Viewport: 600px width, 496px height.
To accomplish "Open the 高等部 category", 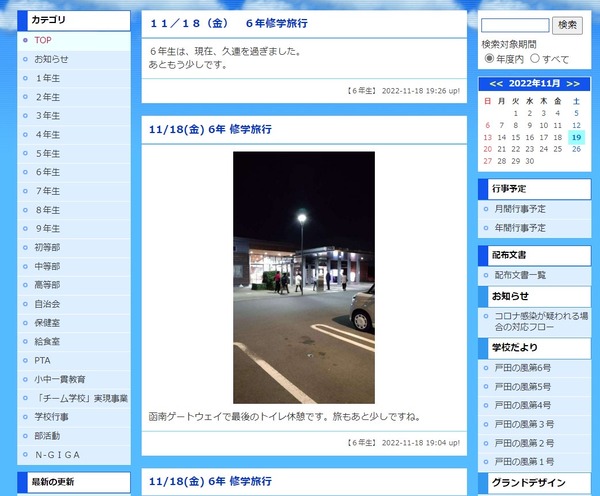I will point(47,285).
